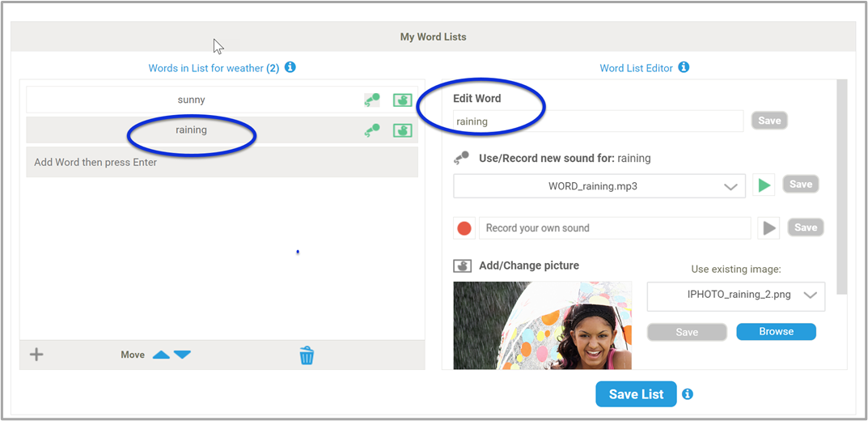This screenshot has width=868, height=421.
Task: Move the selected word down
Action: (182, 355)
